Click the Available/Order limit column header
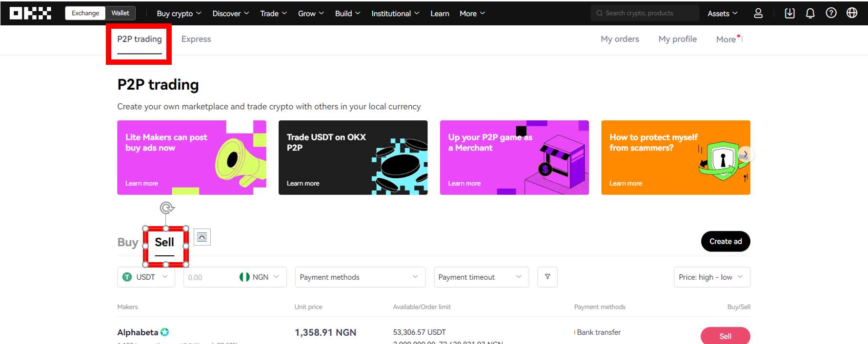 click(x=422, y=307)
